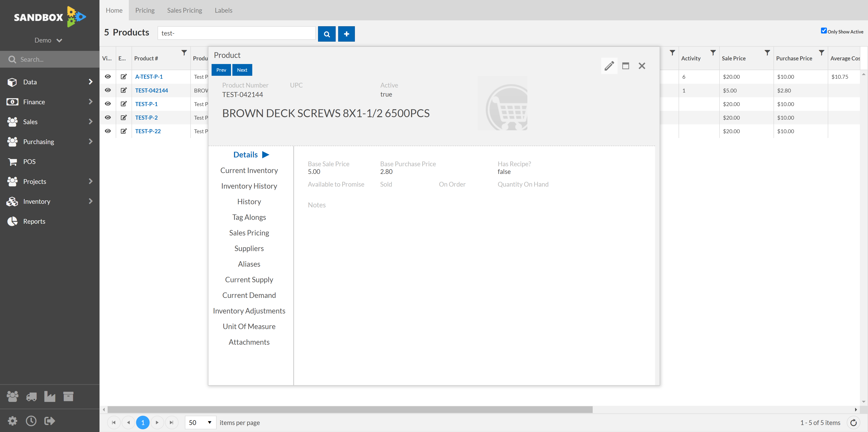Viewport: 868px width, 432px height.
Task: Click the sidebar Search... field
Action: click(x=50, y=59)
